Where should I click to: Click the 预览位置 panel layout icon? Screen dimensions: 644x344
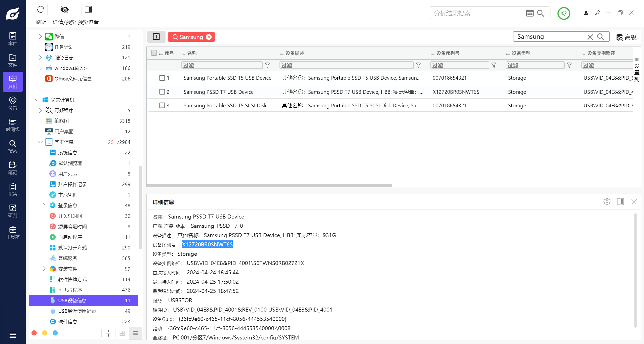tap(88, 10)
